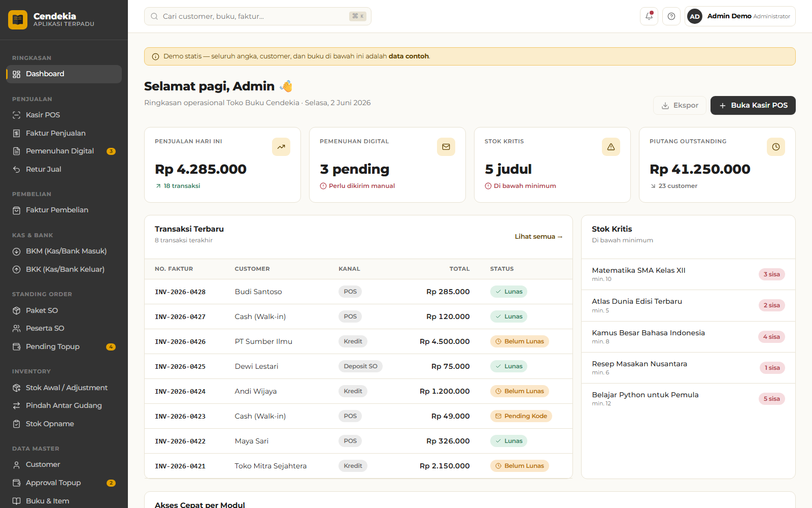The image size is (812, 508).
Task: Click Lihat semua link
Action: coord(538,237)
